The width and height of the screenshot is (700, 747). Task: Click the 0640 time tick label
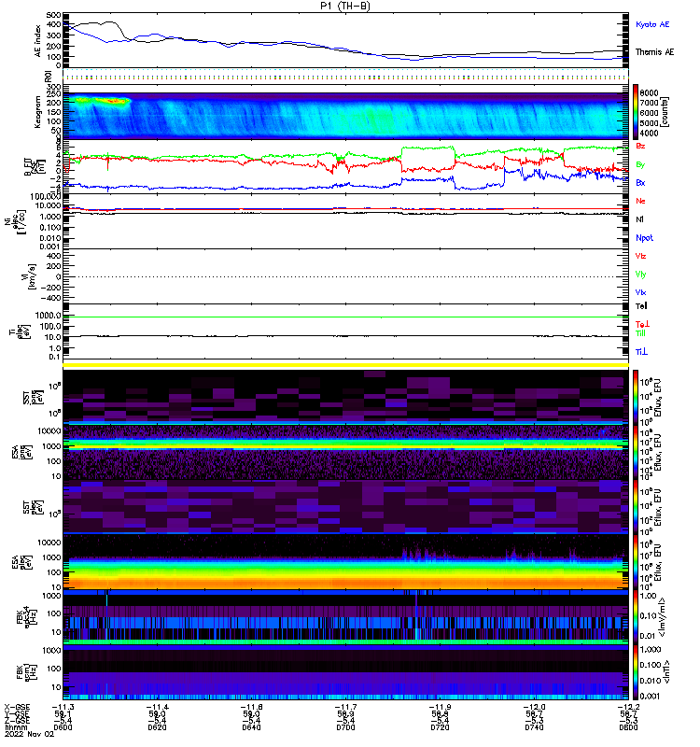point(251,727)
